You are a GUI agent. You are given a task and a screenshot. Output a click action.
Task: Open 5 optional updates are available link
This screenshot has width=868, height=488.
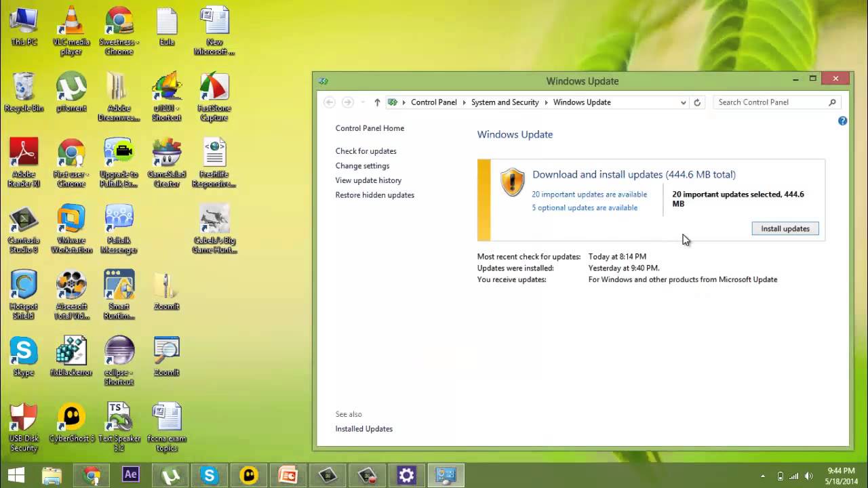(585, 208)
